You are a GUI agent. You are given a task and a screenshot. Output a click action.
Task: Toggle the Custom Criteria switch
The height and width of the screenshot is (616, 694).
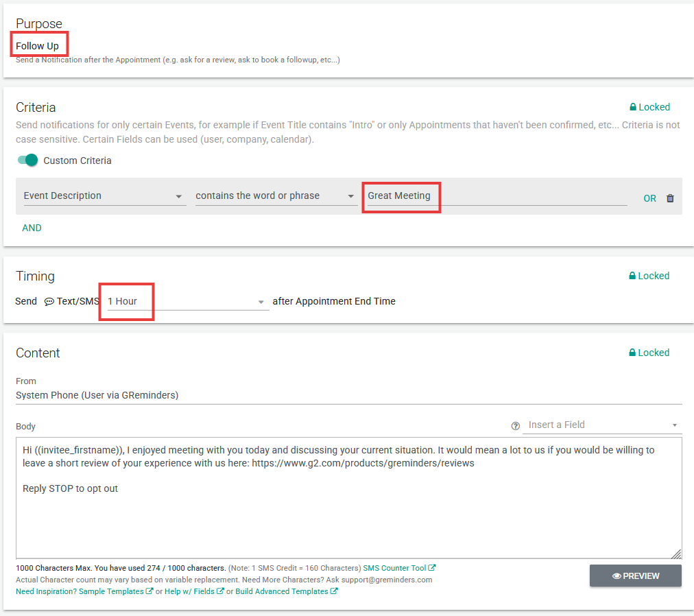(x=28, y=161)
